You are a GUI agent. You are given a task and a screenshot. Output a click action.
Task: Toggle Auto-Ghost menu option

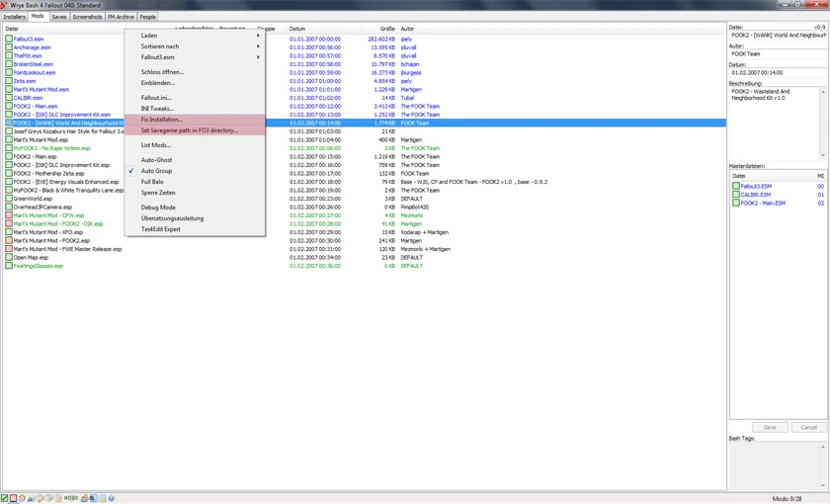[195, 160]
